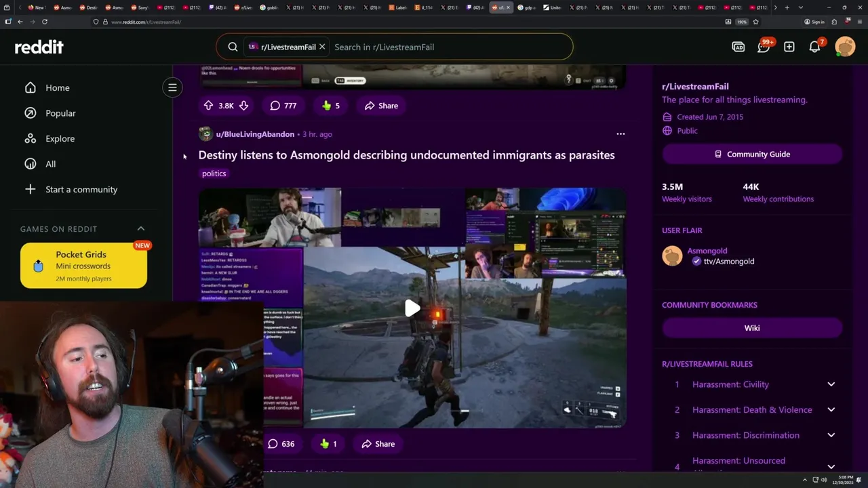Share the post with 777 comments
Viewport: 868px width, 488px height.
pos(381,106)
